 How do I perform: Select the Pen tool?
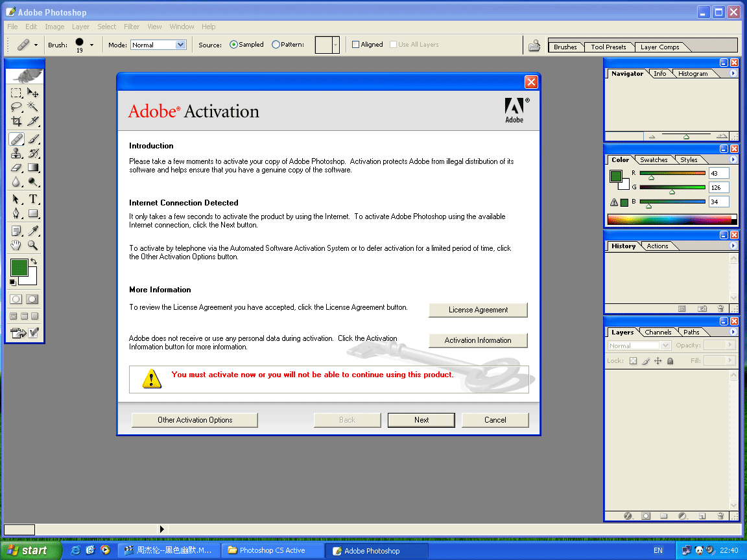coord(16,213)
